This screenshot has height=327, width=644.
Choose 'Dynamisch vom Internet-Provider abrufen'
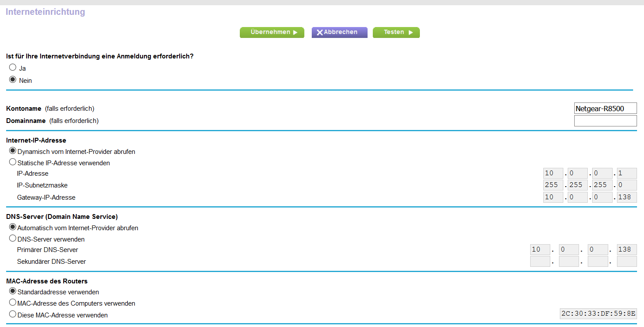[x=13, y=151]
